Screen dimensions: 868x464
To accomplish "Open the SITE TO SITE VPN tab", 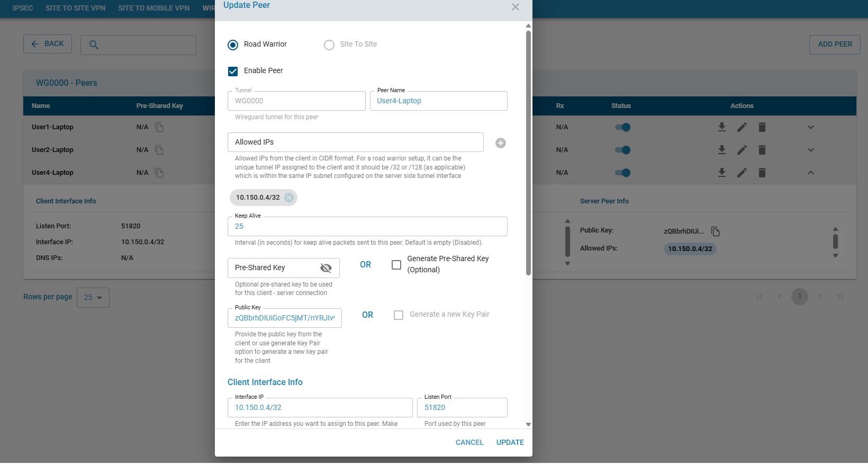I will (75, 8).
